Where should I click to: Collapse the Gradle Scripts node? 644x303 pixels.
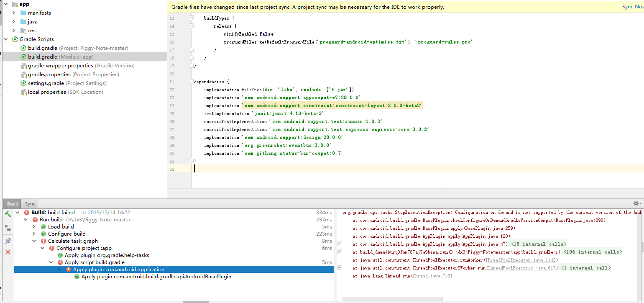5,39
